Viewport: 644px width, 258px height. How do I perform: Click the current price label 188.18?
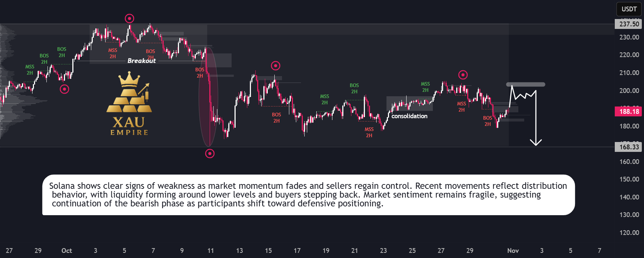click(629, 112)
